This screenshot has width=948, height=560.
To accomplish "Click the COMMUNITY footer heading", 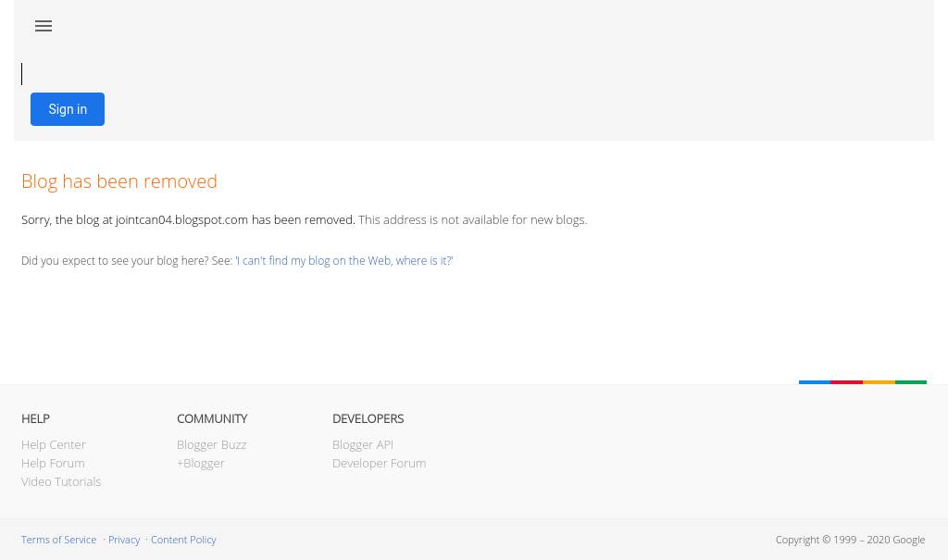I will 212,418.
